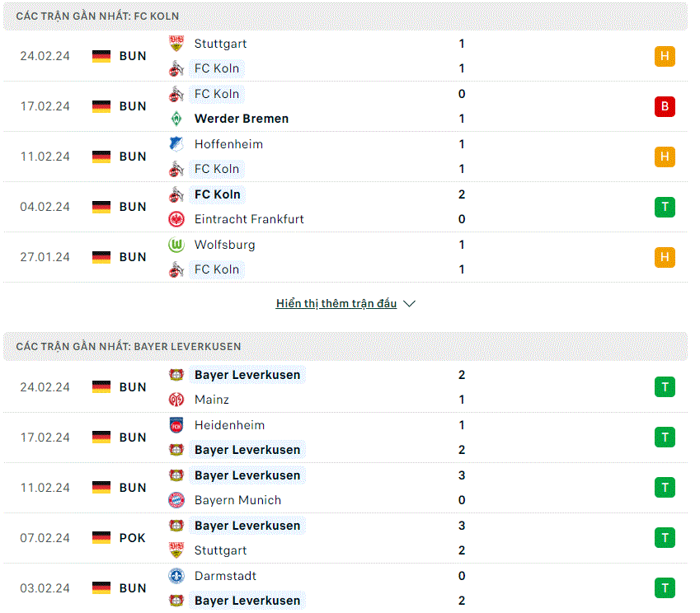The width and height of the screenshot is (700, 613).
Task: Open the Eintracht Frankfurt team name
Action: [x=249, y=219]
